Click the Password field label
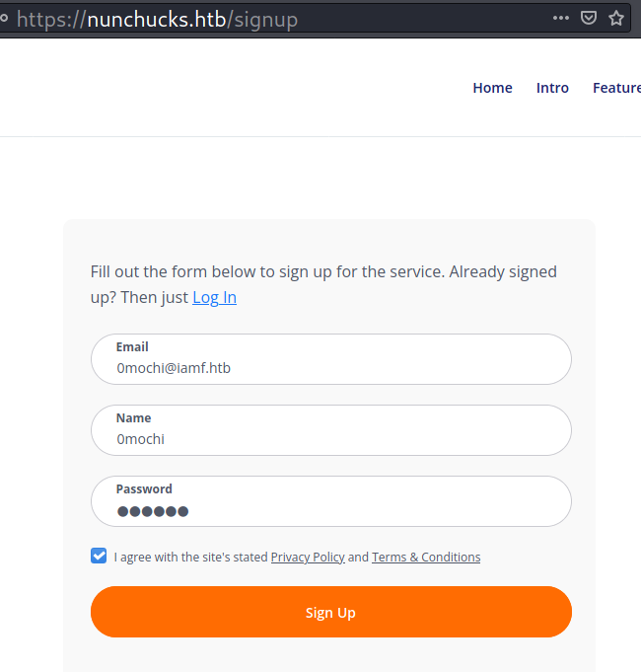641x672 pixels. [x=144, y=489]
